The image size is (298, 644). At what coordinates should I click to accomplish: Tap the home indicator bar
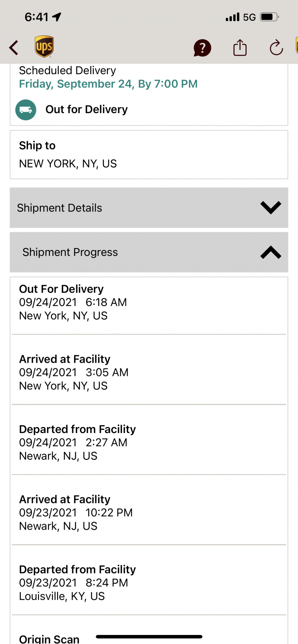tap(149, 637)
